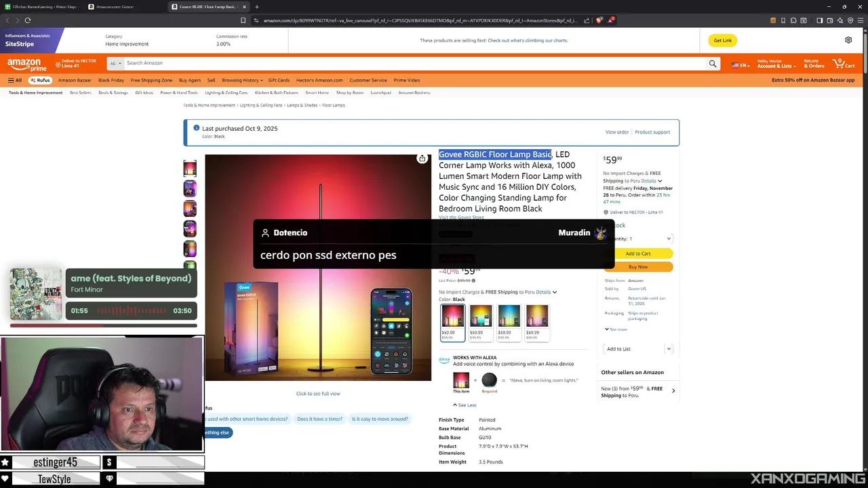Open Black Friday in the nav bar

tap(111, 80)
